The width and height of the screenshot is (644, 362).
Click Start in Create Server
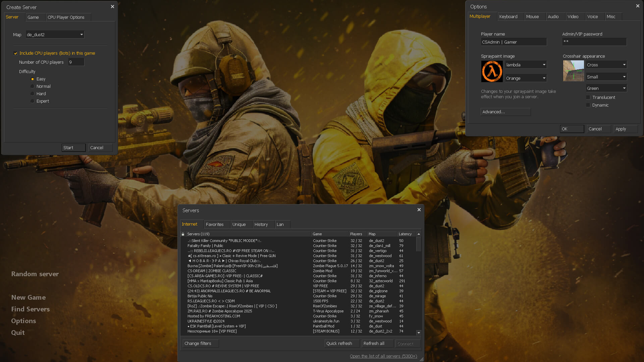point(73,148)
